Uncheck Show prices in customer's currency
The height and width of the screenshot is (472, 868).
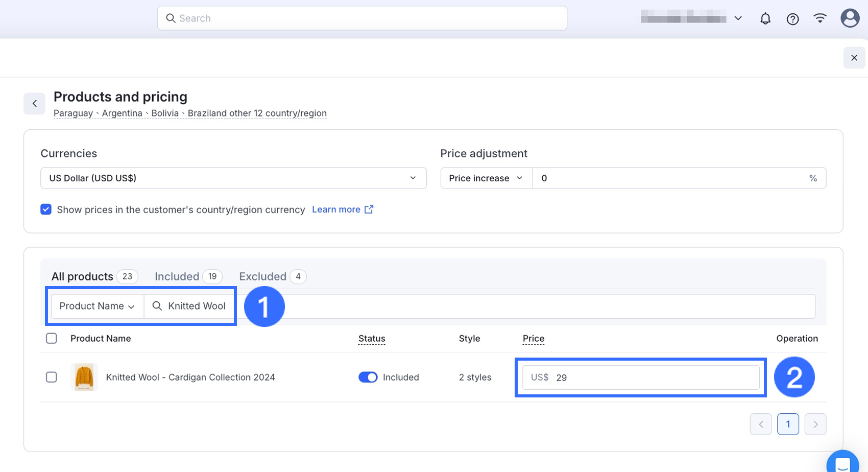click(46, 209)
